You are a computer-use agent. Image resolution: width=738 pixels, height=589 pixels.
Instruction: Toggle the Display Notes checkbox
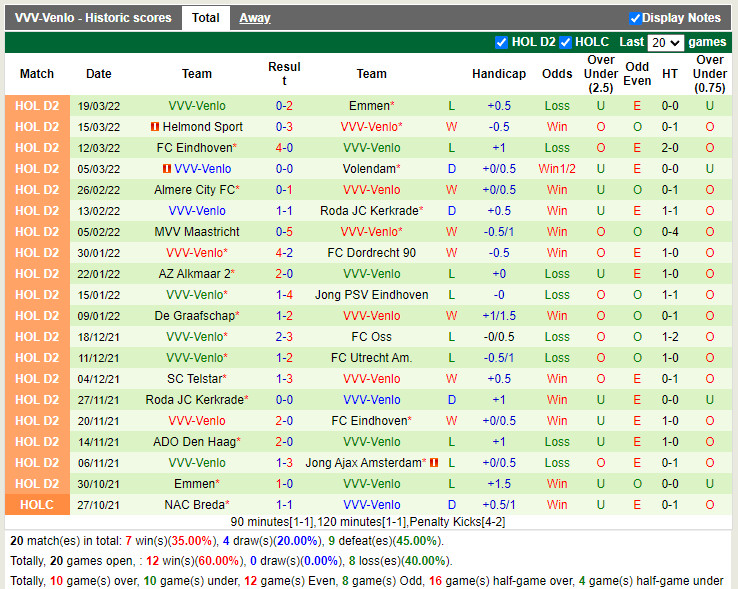click(x=634, y=18)
